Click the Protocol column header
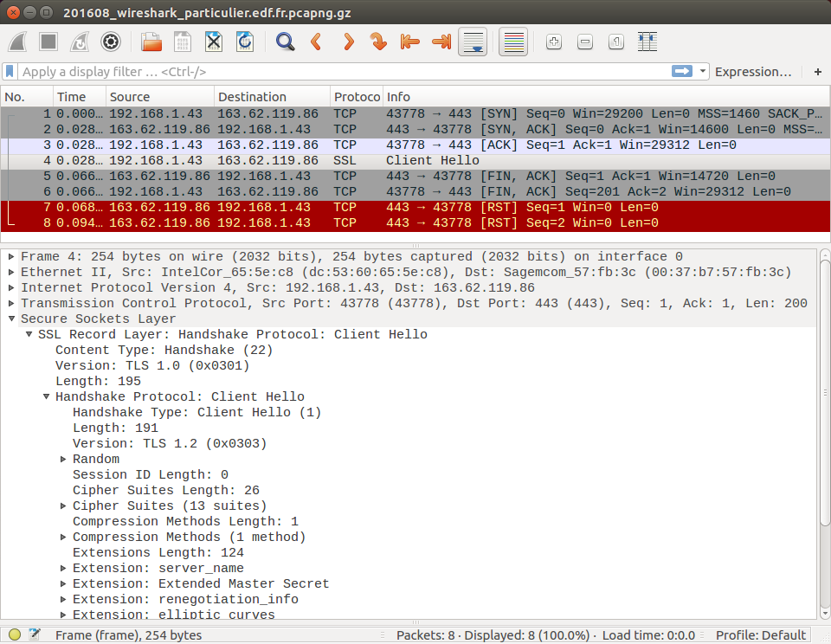The height and width of the screenshot is (644, 831). click(356, 97)
